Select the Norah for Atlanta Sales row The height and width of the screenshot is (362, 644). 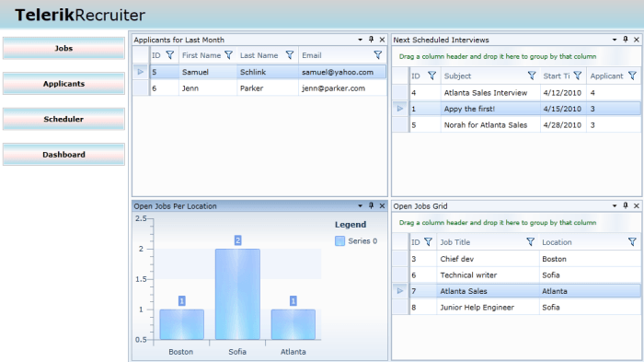click(x=516, y=124)
